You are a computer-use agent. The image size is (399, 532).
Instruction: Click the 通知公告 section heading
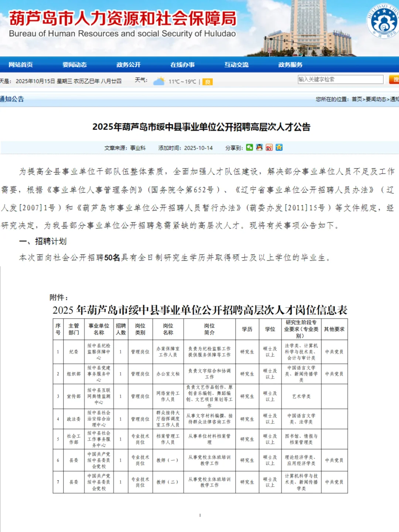point(12,99)
